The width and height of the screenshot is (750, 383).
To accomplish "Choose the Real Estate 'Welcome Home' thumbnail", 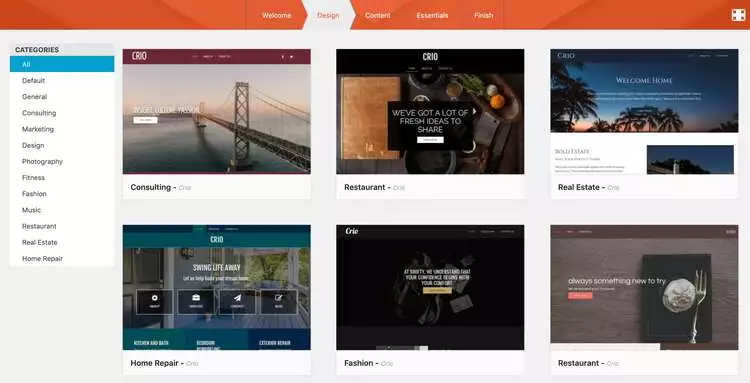I will (x=644, y=111).
